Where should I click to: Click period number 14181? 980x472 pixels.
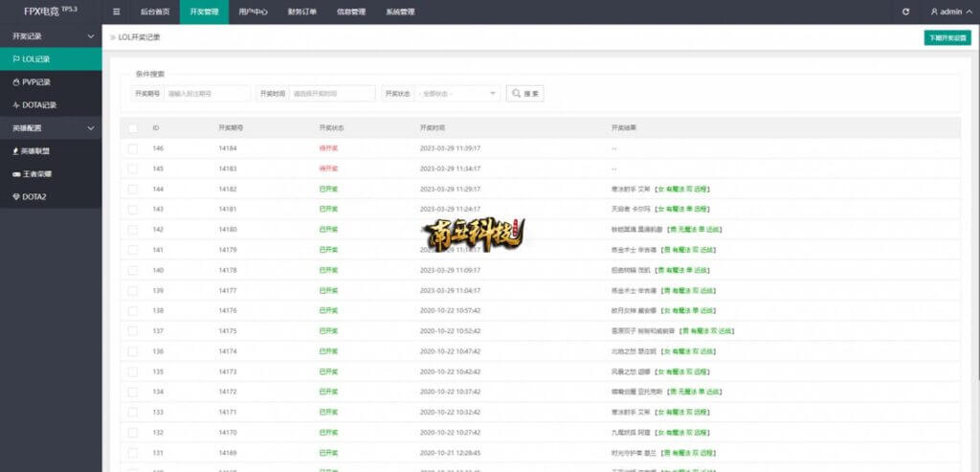228,209
